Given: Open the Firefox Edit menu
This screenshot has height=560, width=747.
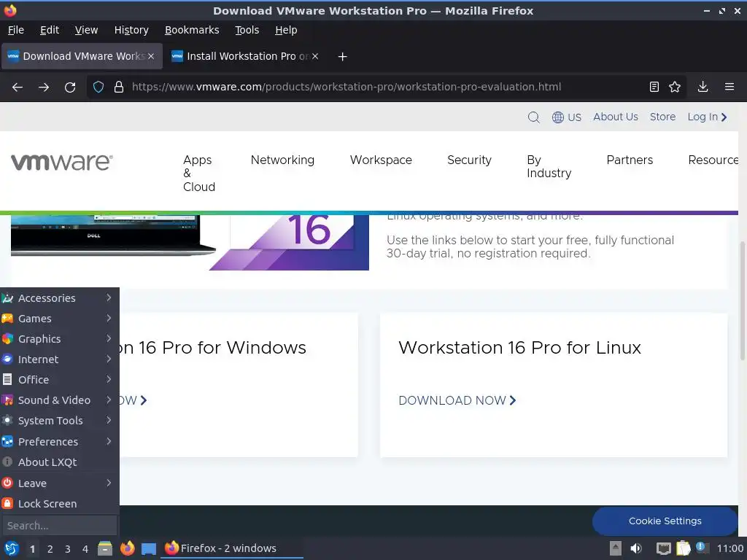Looking at the screenshot, I should [50, 30].
